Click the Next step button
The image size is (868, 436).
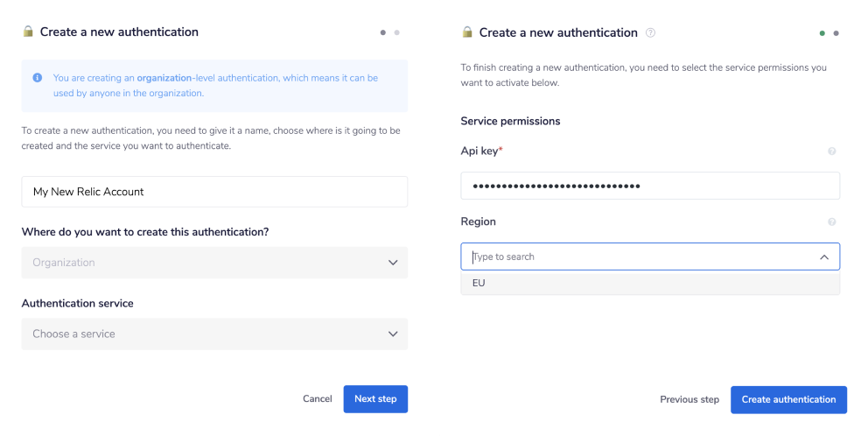(x=375, y=398)
